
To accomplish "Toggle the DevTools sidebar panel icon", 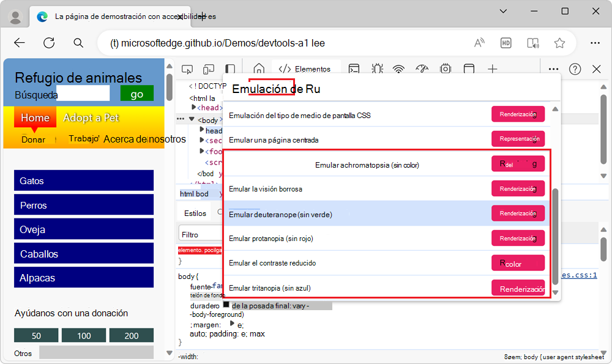I will pos(230,69).
